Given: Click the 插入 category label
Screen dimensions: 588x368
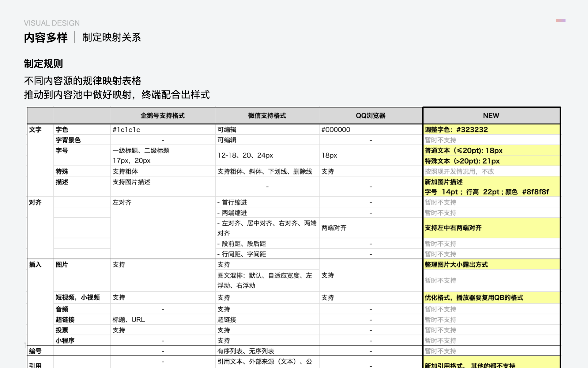Looking at the screenshot, I should pyautogui.click(x=35, y=265).
